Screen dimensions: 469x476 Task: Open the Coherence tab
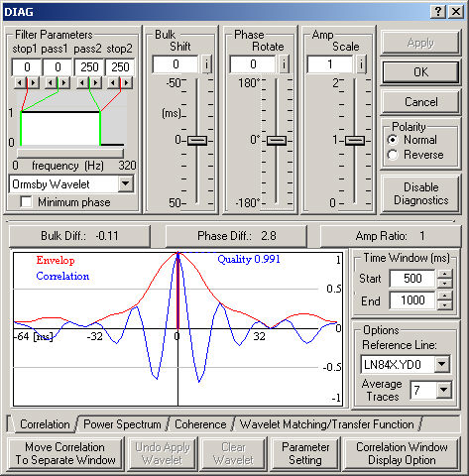coord(200,424)
